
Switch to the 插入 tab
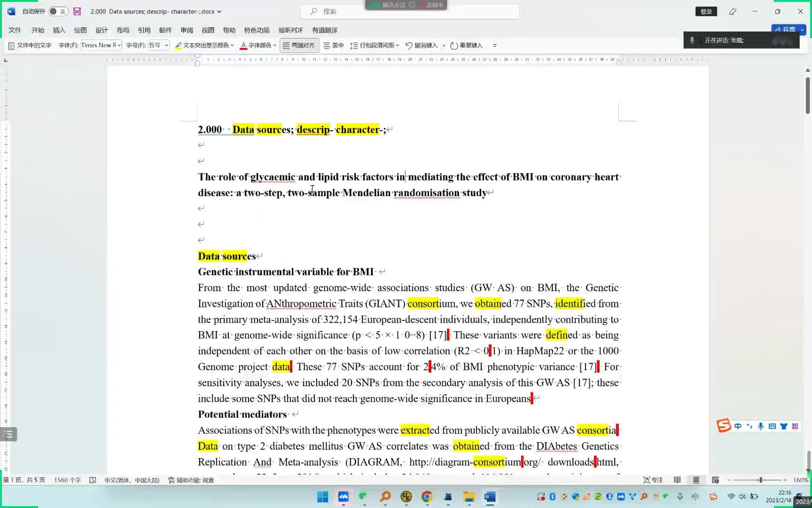point(59,30)
